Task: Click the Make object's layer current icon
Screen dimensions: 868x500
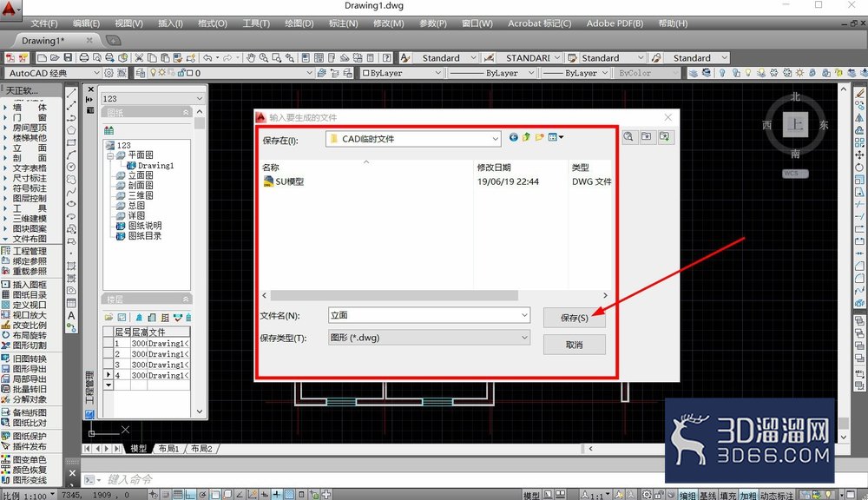Action: click(x=322, y=73)
